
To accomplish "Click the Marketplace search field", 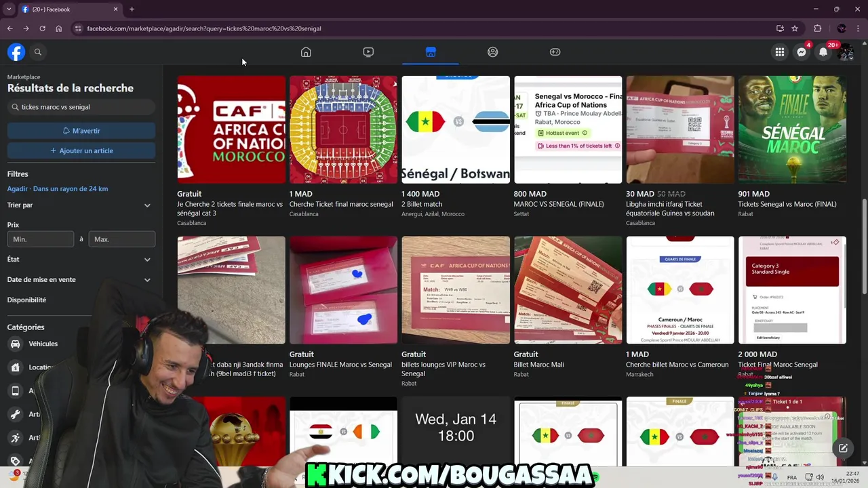I will pos(81,107).
